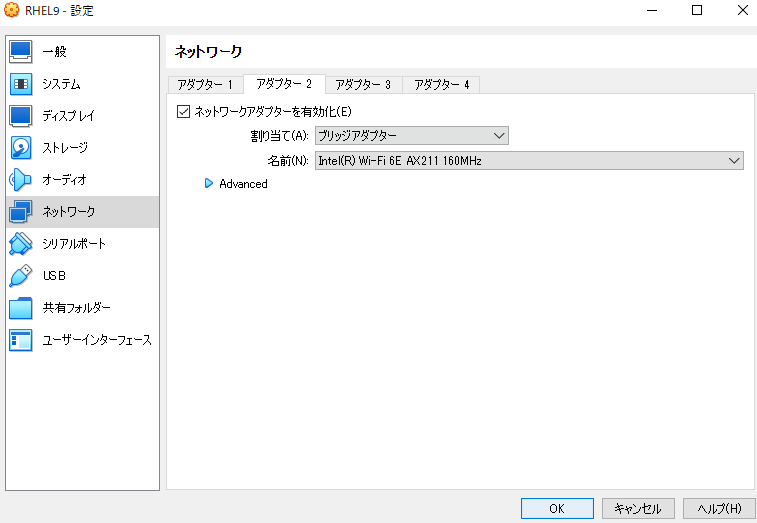Screen dimensions: 757x523
Task: Select the ネットワーク icon in sidebar
Action: pos(21,212)
